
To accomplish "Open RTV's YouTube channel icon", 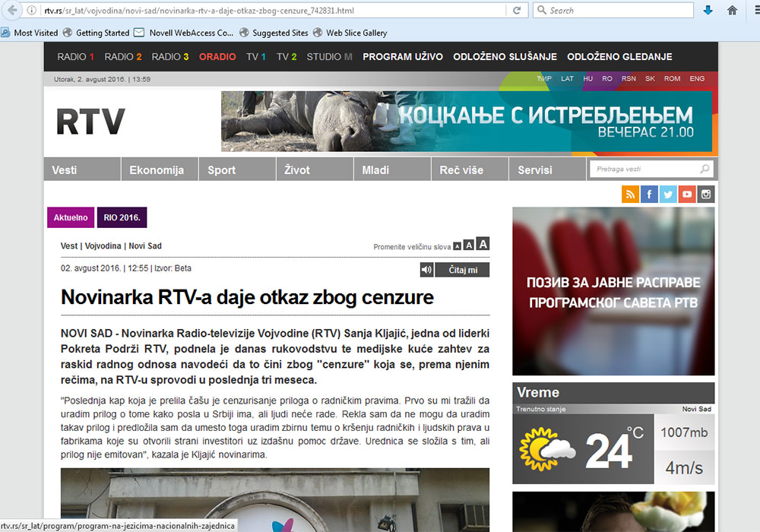I will 688,195.
